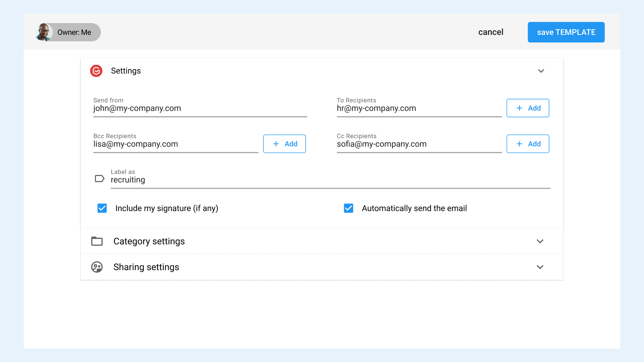Click the Send from email field

click(200, 109)
